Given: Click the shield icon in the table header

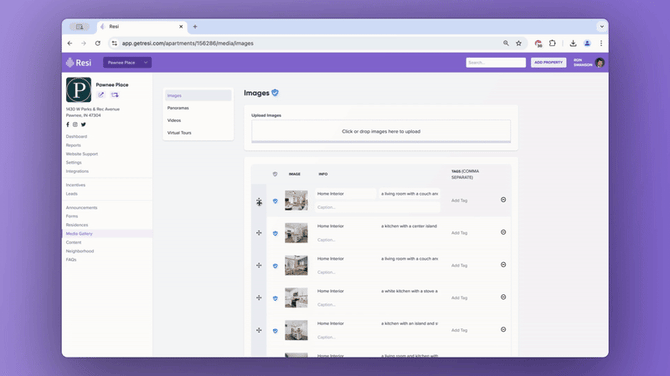Looking at the screenshot, I should [x=275, y=174].
